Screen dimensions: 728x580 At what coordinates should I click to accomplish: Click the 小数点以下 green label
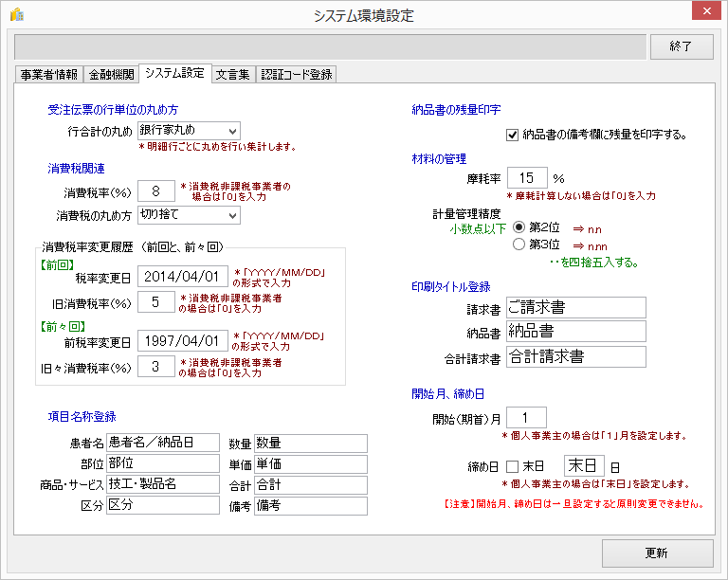tap(478, 228)
